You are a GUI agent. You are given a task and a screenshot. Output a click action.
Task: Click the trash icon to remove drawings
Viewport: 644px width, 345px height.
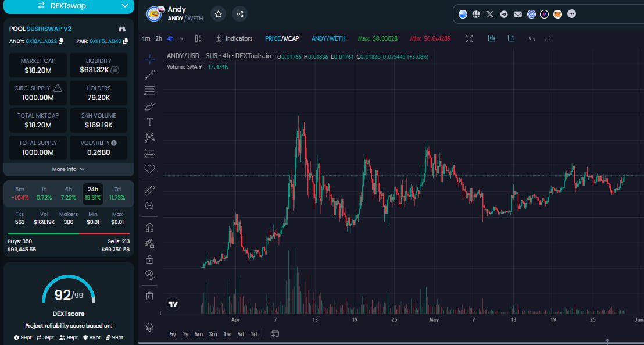click(150, 296)
